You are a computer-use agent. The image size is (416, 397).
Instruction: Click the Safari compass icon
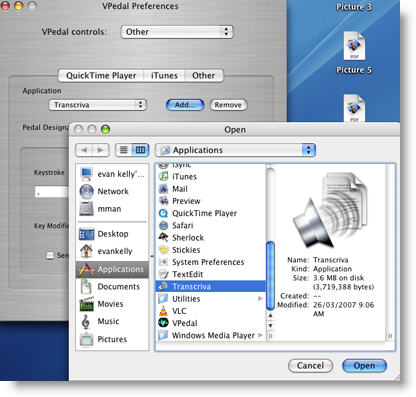163,225
